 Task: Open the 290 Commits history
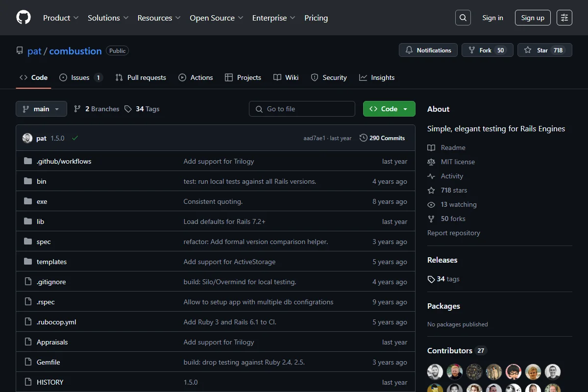tap(382, 138)
